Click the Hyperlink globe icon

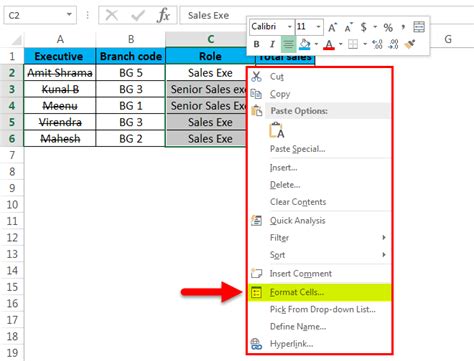[256, 344]
